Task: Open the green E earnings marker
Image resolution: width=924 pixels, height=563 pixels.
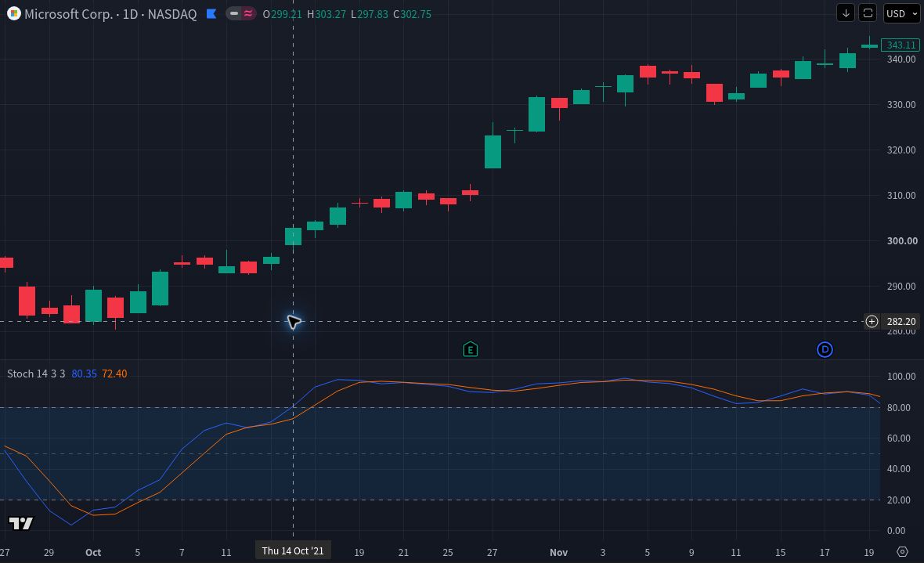Action: 471,349
